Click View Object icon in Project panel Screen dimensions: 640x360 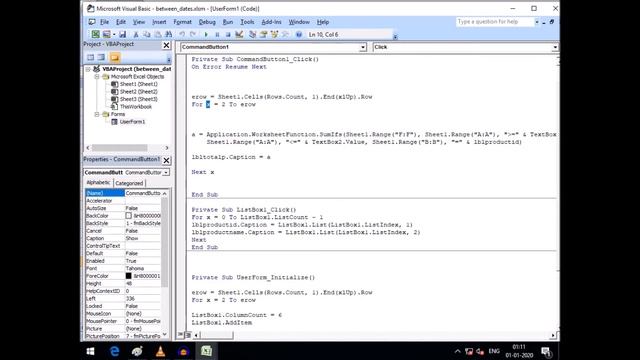[x=101, y=58]
